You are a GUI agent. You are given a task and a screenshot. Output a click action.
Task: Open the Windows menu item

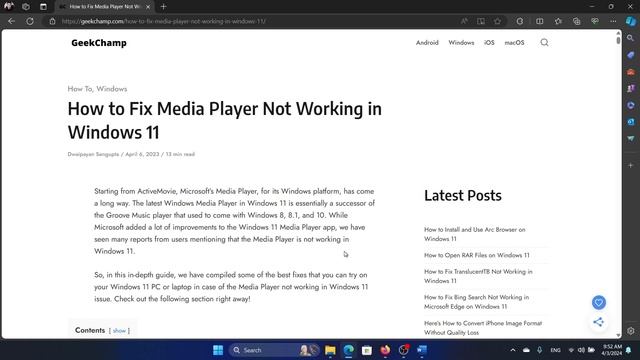[461, 42]
